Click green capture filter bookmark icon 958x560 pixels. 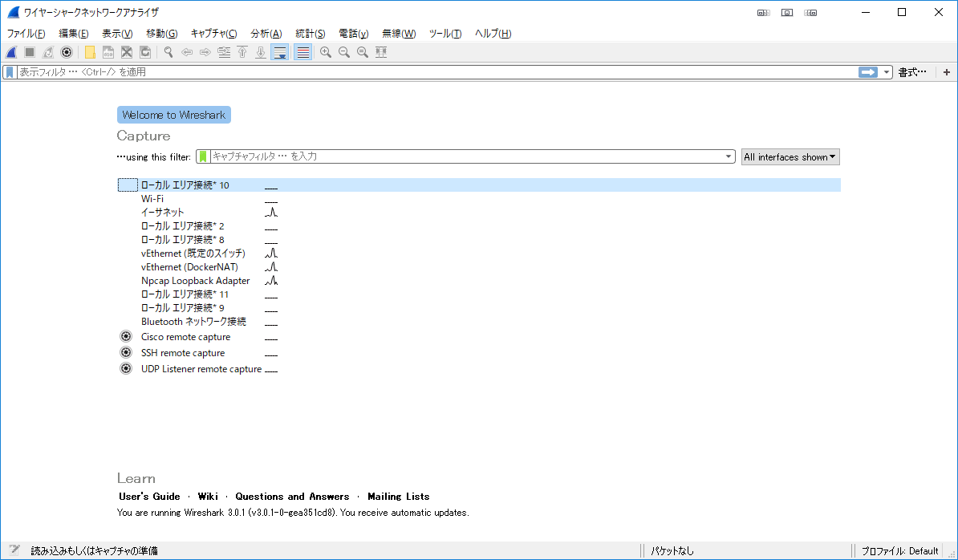(x=203, y=156)
